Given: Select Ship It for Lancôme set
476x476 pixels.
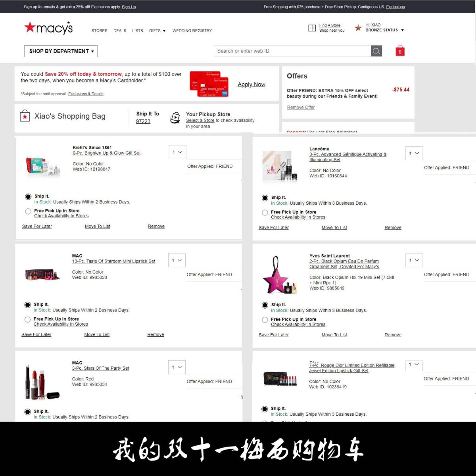Looking at the screenshot, I should coord(265,198).
